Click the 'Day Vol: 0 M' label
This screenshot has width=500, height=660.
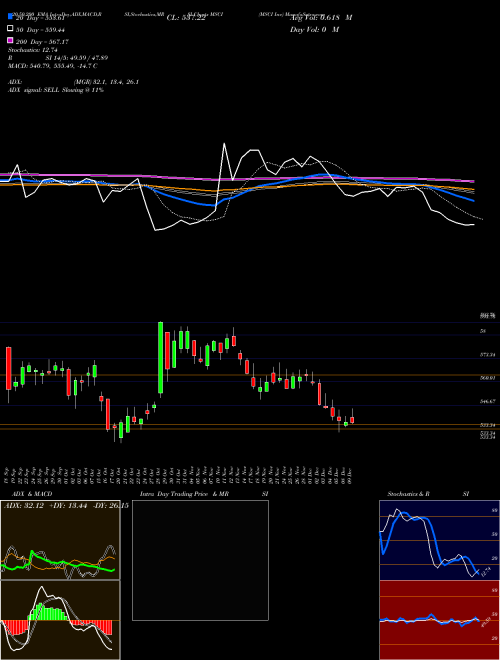click(314, 29)
